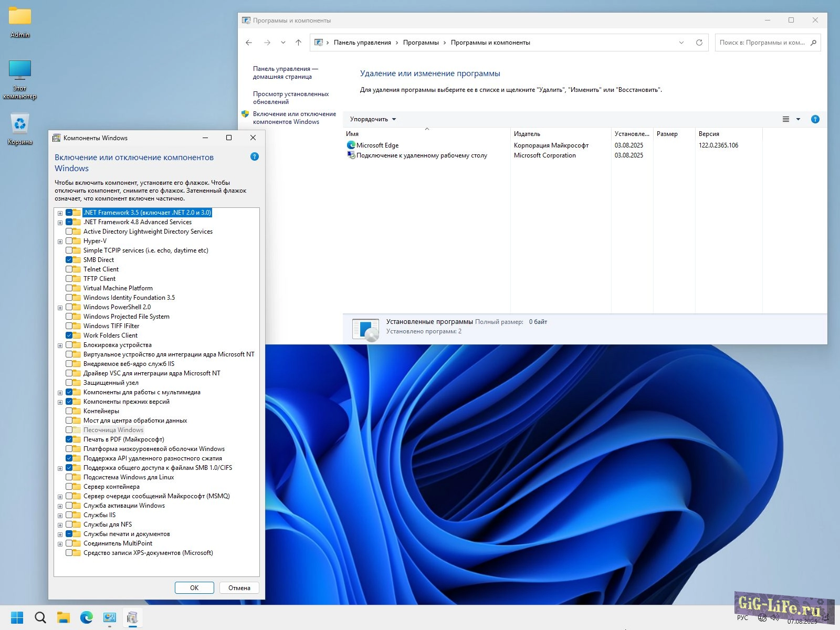Click the help icon in Programs toolbar

[x=815, y=119]
